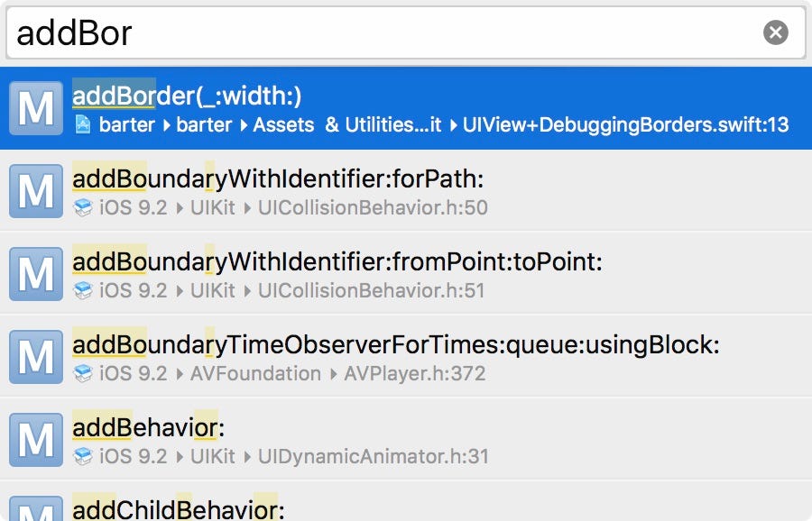The image size is (812, 521).
Task: Click the framework icon next to UICollisionBehavior.h:51
Action: 83,290
